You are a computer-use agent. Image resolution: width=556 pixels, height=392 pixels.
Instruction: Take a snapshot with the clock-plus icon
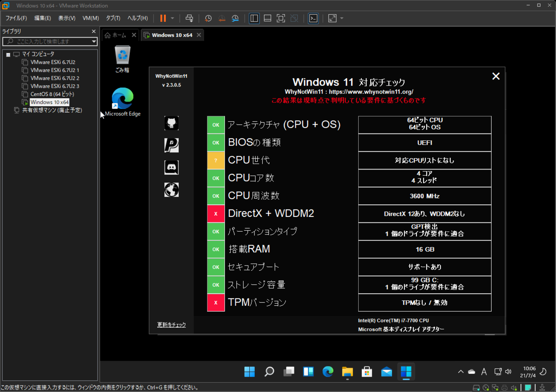[208, 18]
